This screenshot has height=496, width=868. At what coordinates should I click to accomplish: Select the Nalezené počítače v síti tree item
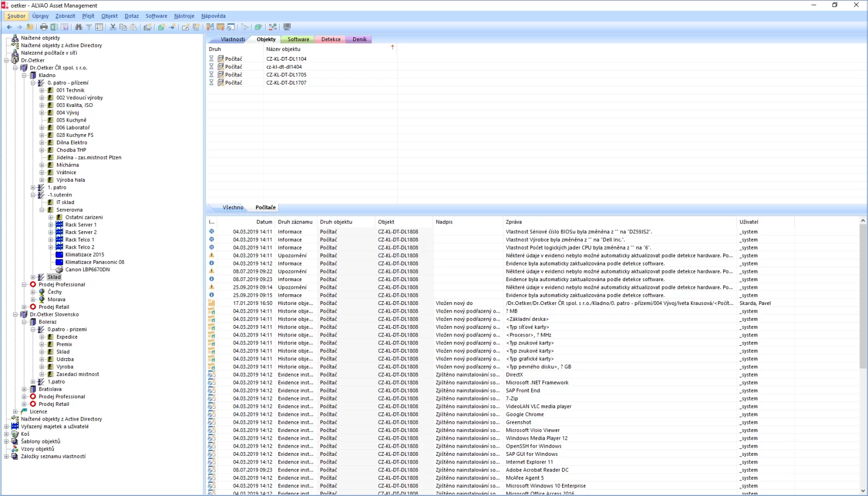tap(49, 53)
